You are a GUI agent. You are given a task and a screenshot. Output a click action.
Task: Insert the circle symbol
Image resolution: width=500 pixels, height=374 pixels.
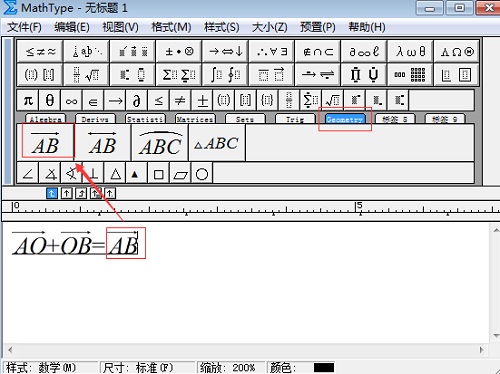coord(202,173)
